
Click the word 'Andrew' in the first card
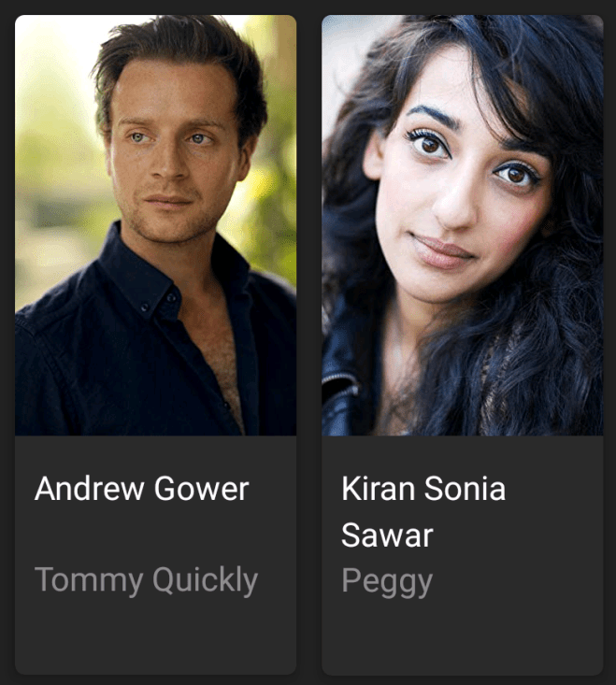tap(89, 489)
